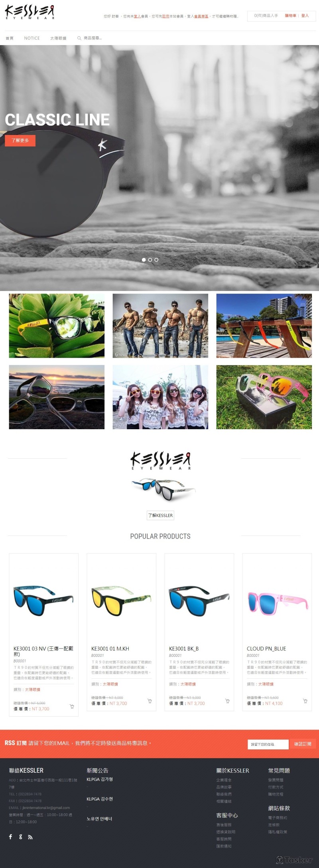The image size is (319, 868).
Task: Open the RSS feed icon in the footer
Action: (x=30, y=837)
